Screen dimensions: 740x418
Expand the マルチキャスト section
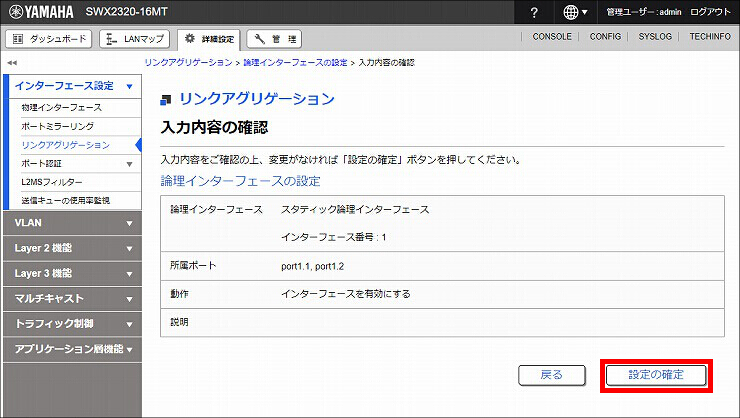[72, 299]
